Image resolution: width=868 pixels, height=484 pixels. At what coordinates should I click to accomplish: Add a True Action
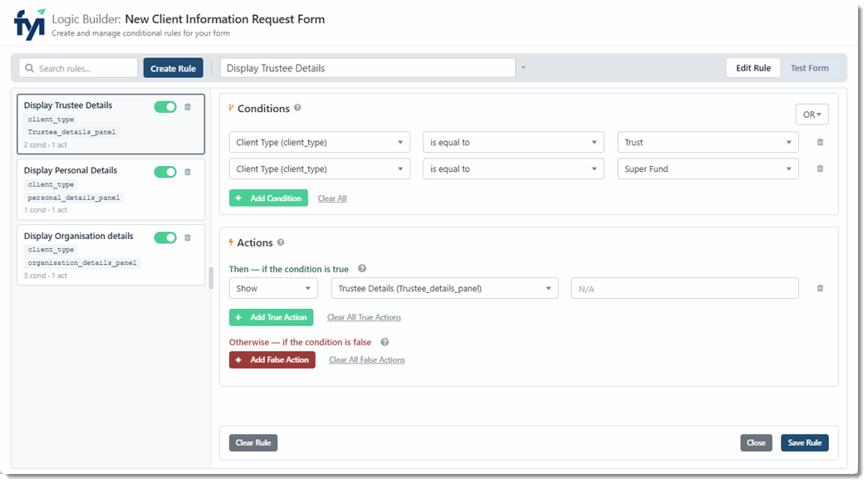click(272, 317)
